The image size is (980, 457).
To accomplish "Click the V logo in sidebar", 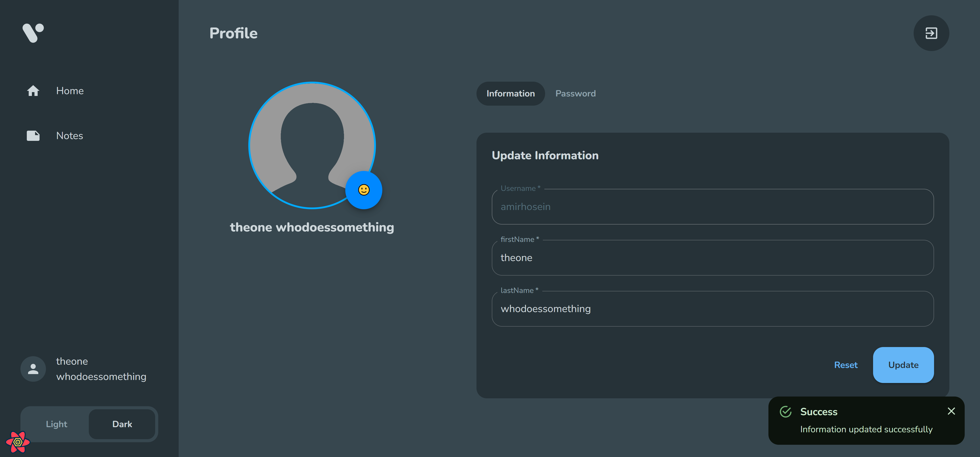I will (x=33, y=33).
